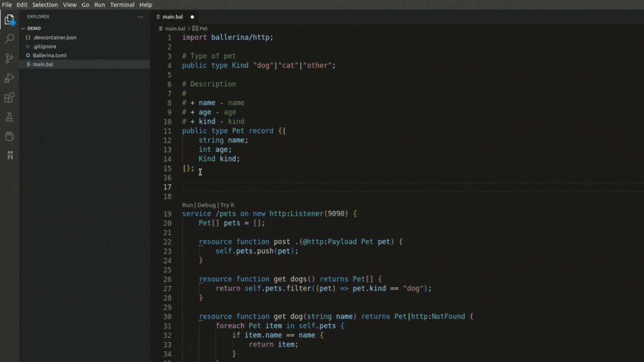644x362 pixels.
Task: Click the main.bal file icon in explorer
Action: pyautogui.click(x=29, y=64)
